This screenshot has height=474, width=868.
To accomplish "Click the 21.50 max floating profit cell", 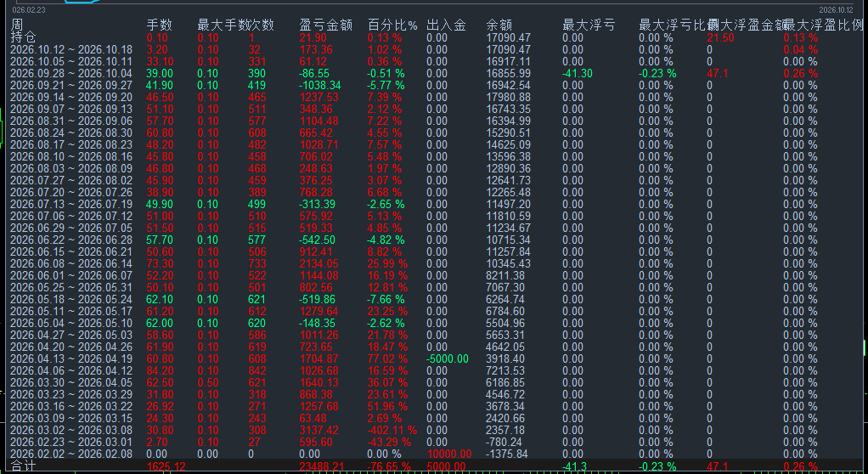I will (720, 38).
